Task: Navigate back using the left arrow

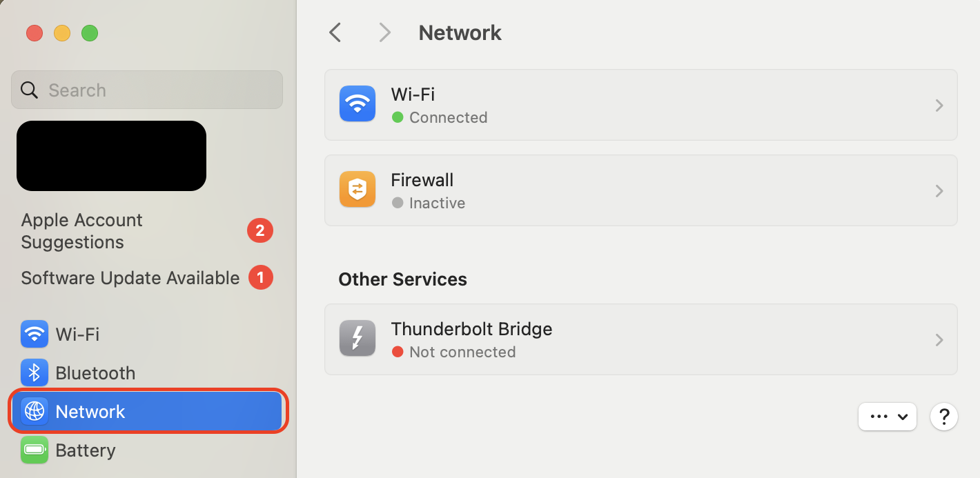Action: pyautogui.click(x=335, y=32)
